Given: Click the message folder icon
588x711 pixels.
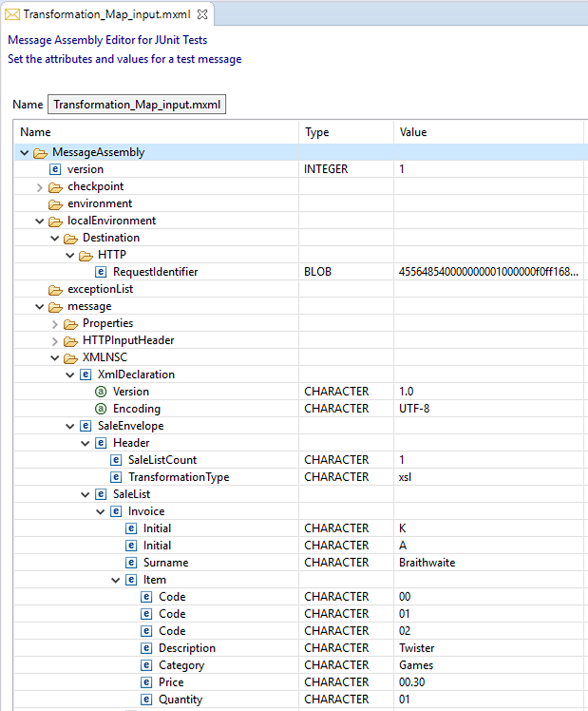Looking at the screenshot, I should (55, 307).
